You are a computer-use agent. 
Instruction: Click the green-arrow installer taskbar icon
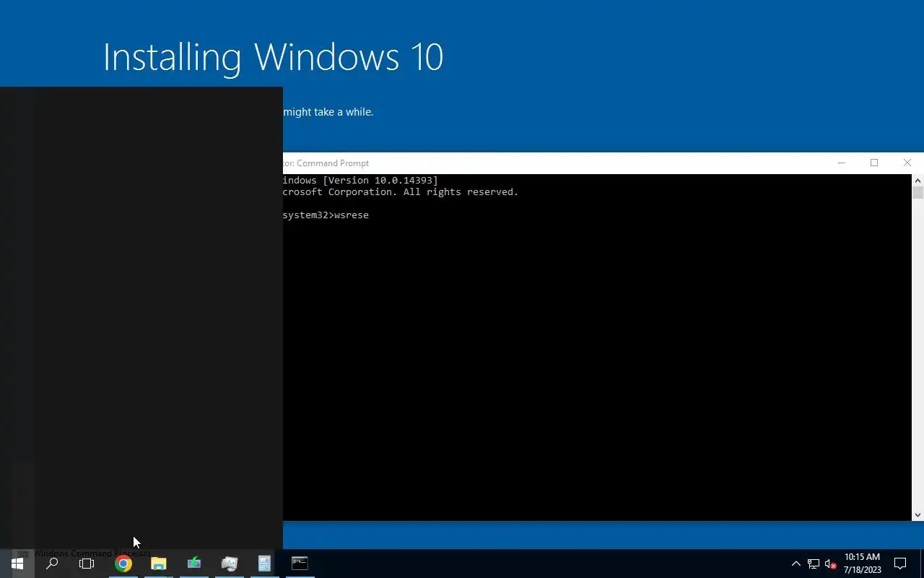pyautogui.click(x=194, y=564)
